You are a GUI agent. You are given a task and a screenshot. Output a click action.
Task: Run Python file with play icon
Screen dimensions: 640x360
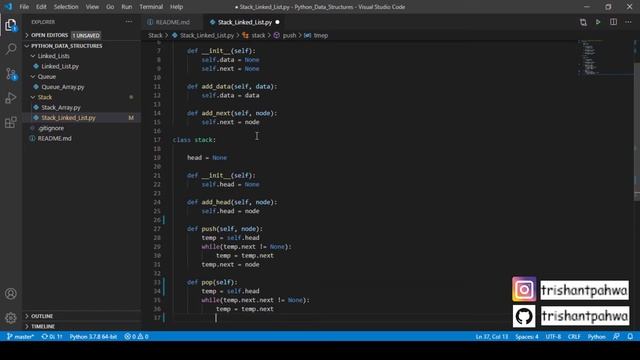(598, 22)
